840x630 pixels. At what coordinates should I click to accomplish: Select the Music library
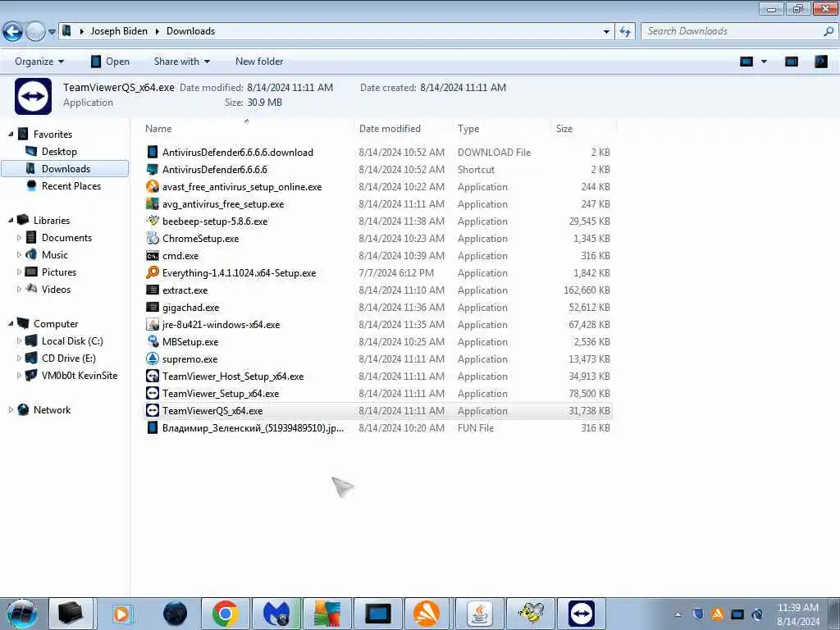[x=55, y=254]
